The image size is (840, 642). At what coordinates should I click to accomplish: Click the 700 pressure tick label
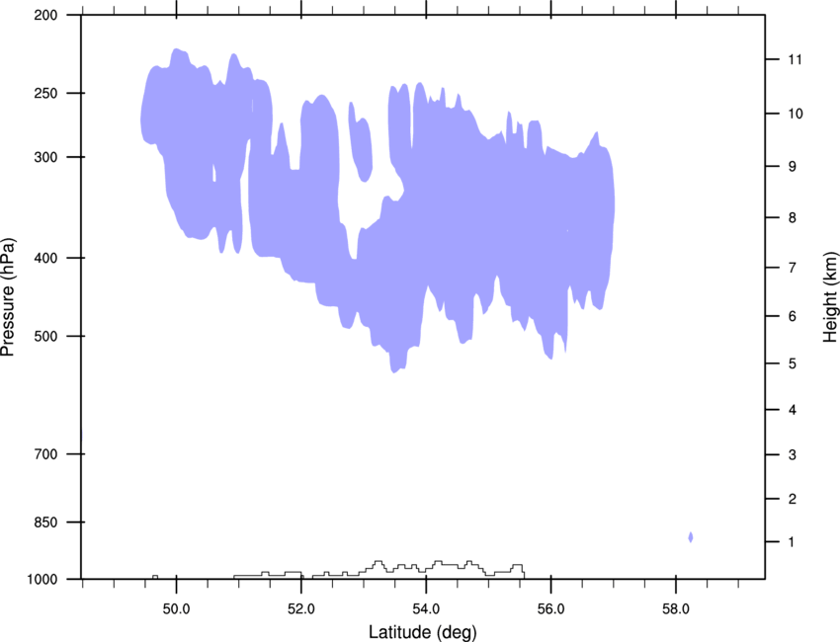point(45,454)
